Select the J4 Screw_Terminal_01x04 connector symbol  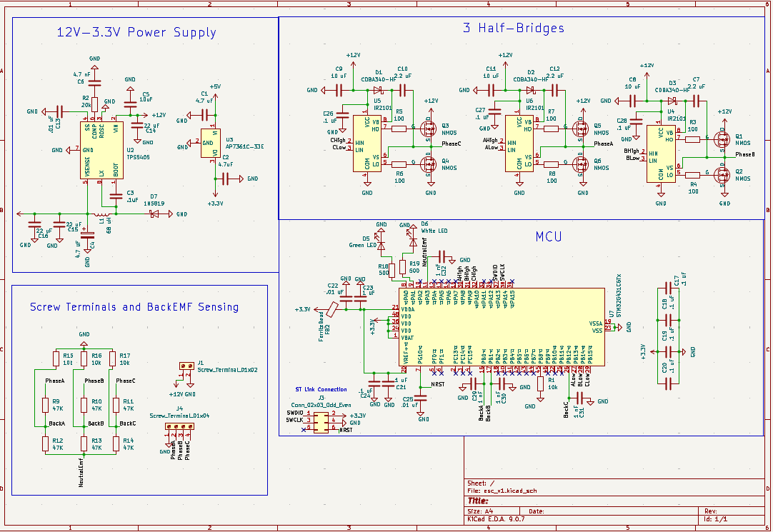179,426
